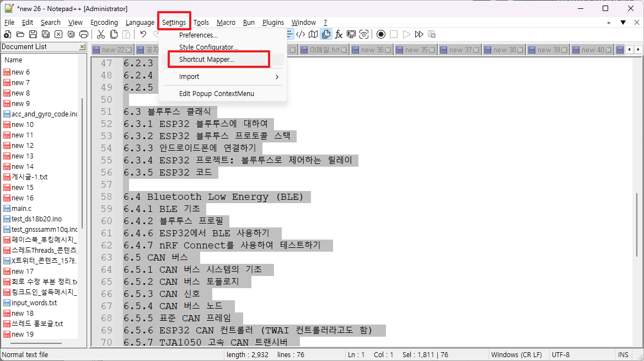Select Shortcut Mapper... menu entry
Image resolution: width=644 pixels, height=361 pixels.
(x=223, y=60)
